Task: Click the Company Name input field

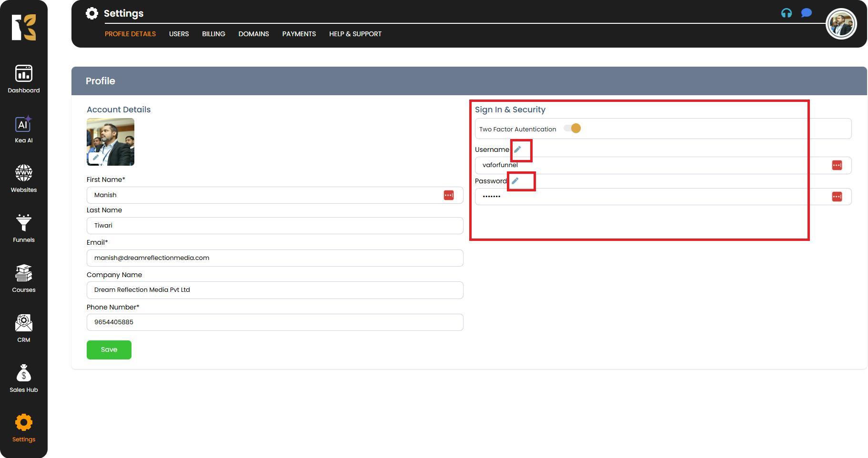Action: (274, 290)
